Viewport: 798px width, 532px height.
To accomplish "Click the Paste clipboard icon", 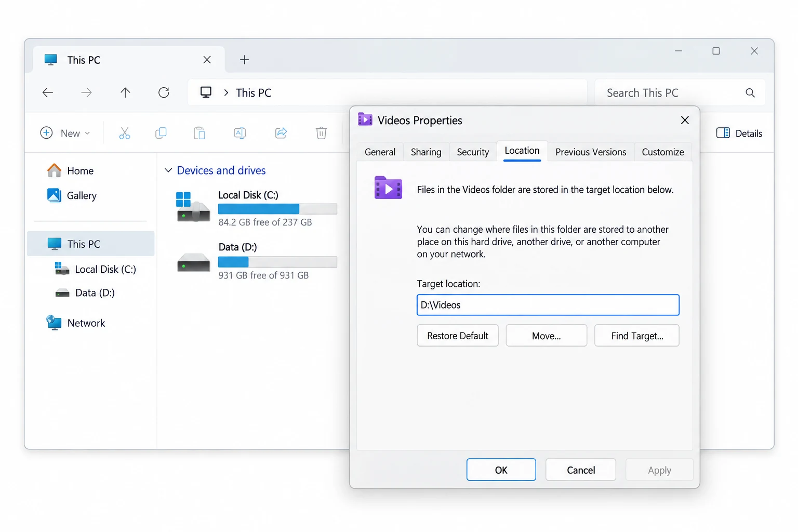I will 199,133.
